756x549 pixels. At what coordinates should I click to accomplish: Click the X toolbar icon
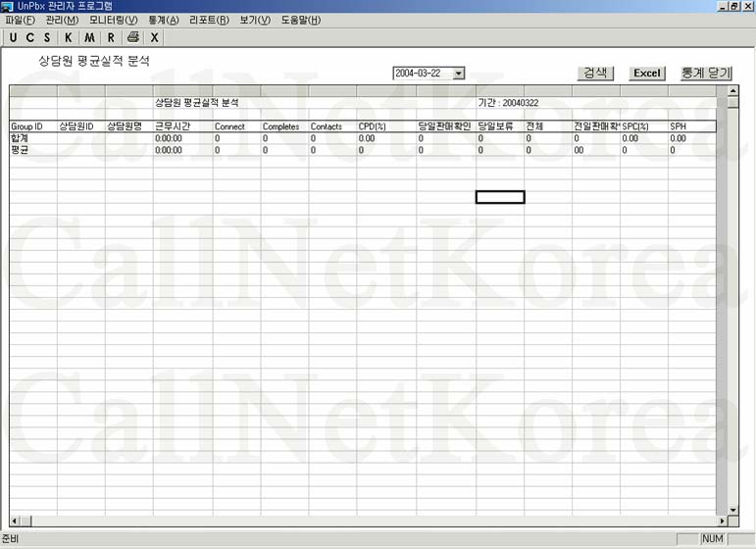coord(154,38)
